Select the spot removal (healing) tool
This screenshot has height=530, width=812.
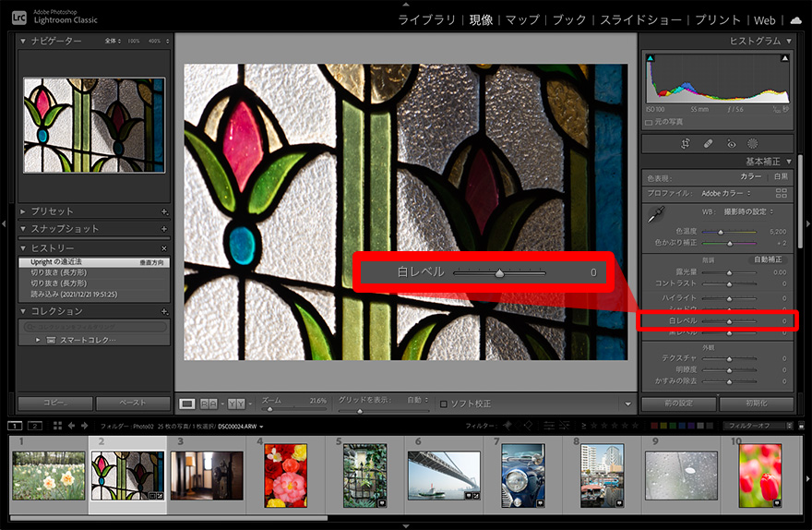pyautogui.click(x=708, y=144)
